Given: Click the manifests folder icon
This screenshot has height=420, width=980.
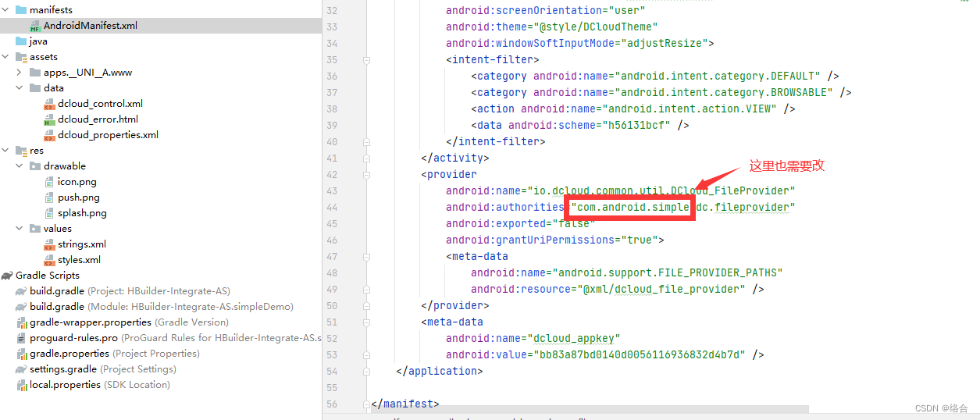Looking at the screenshot, I should 21,10.
